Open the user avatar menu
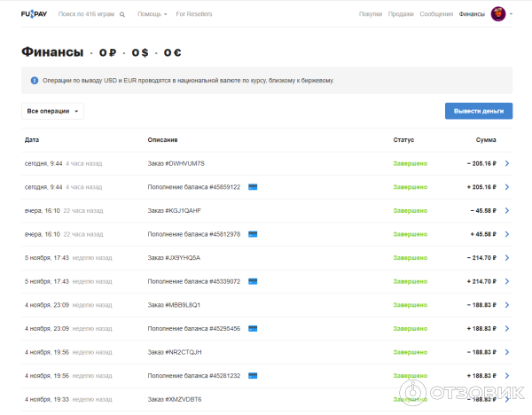This screenshot has width=532, height=415. tap(498, 14)
